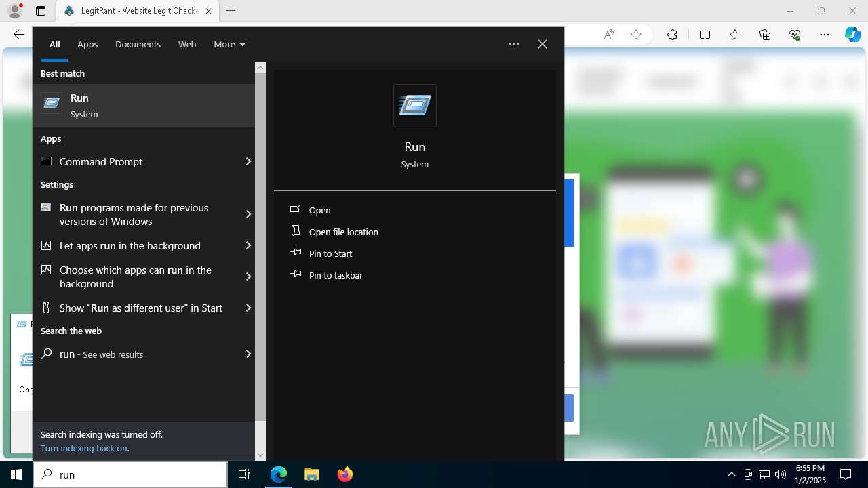
Task: Click the Edge profile avatar
Action: (14, 11)
